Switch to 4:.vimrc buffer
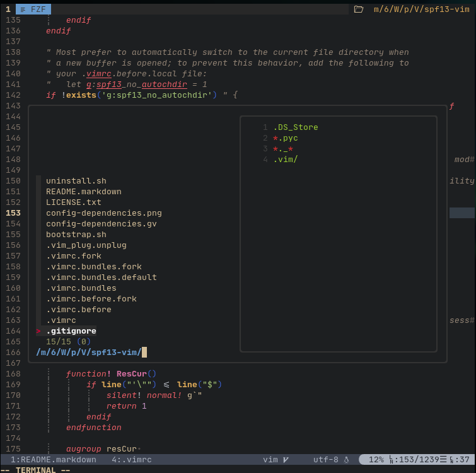This screenshot has height=473, width=476. 131,460
